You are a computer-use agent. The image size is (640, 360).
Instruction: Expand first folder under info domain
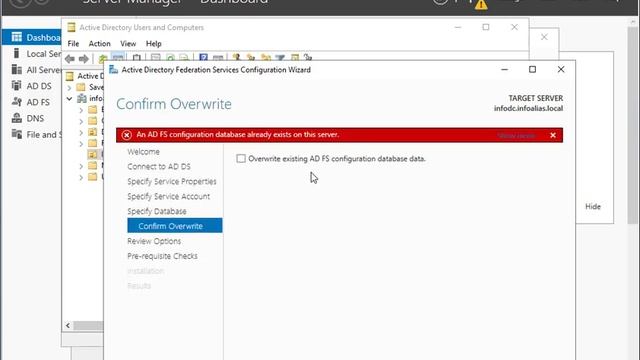[81, 110]
